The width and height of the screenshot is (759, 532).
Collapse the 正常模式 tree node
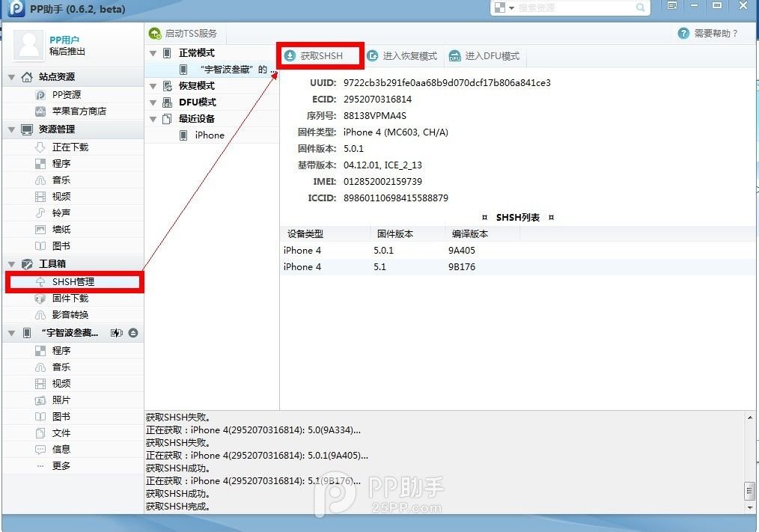(x=153, y=53)
